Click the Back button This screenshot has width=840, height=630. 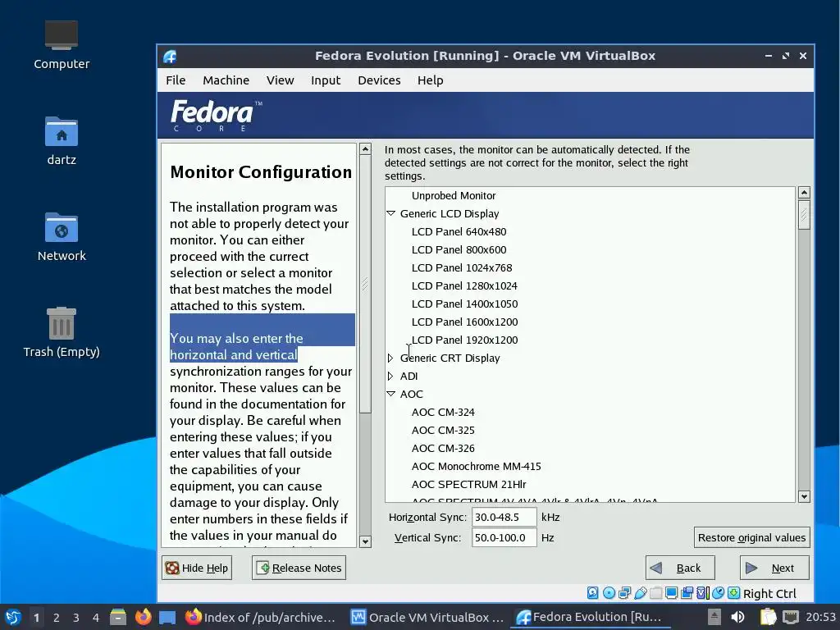click(680, 568)
